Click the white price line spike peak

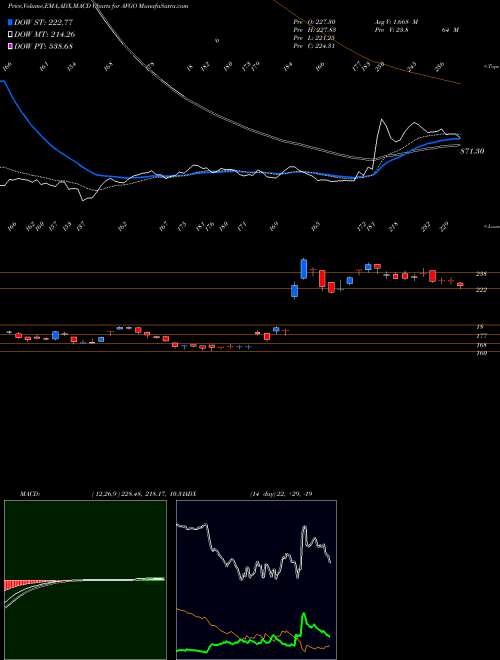click(382, 120)
